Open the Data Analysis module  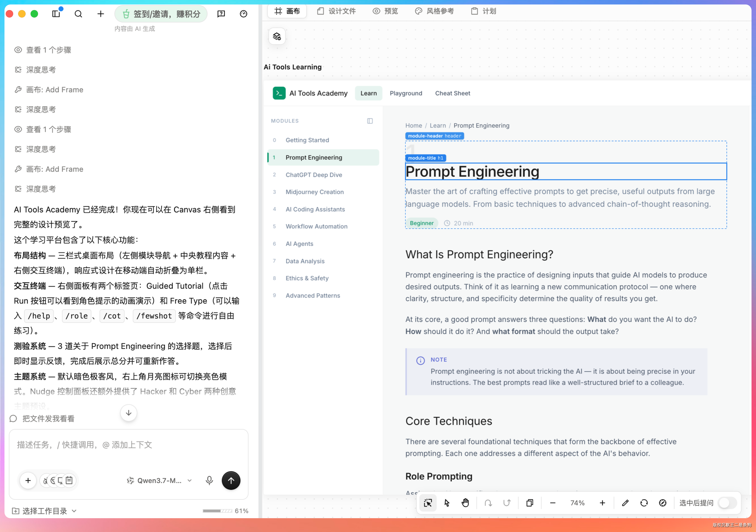[x=323, y=261]
